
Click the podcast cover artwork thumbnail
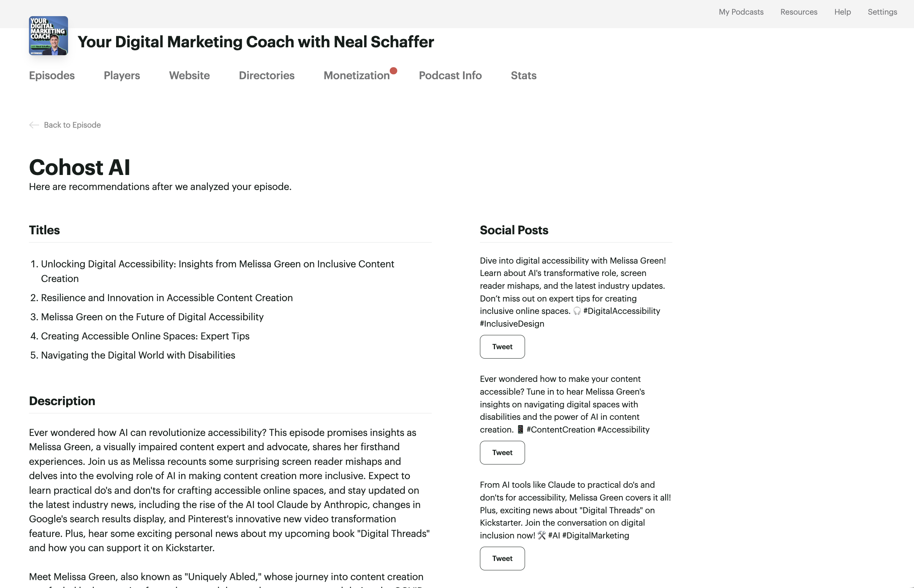pyautogui.click(x=48, y=36)
